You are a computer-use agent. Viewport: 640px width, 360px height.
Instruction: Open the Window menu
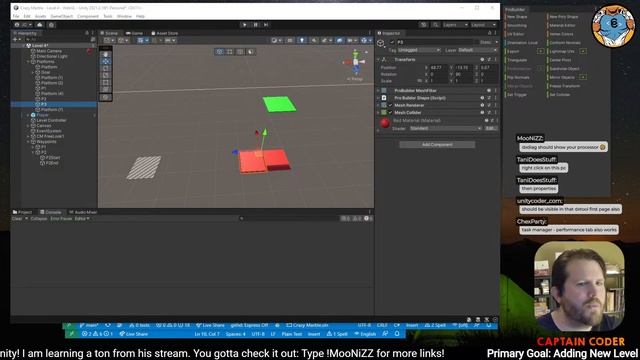point(124,16)
